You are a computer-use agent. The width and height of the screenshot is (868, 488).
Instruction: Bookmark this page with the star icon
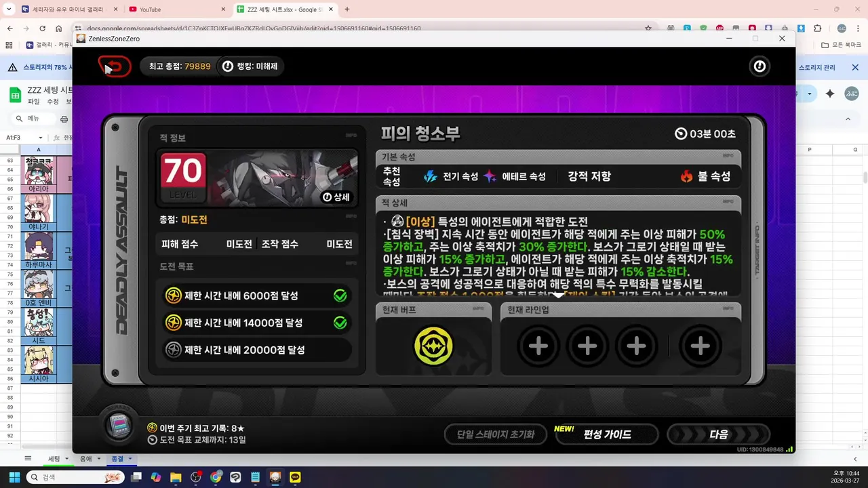point(648,28)
